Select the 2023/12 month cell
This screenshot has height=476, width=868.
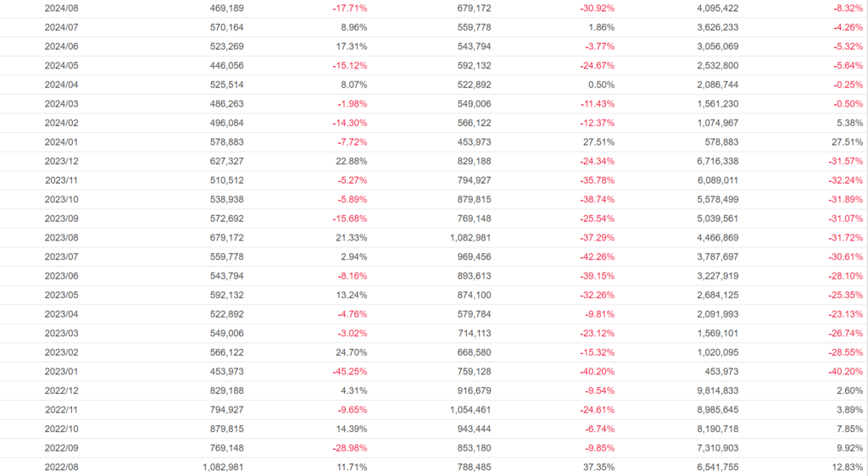click(x=61, y=161)
